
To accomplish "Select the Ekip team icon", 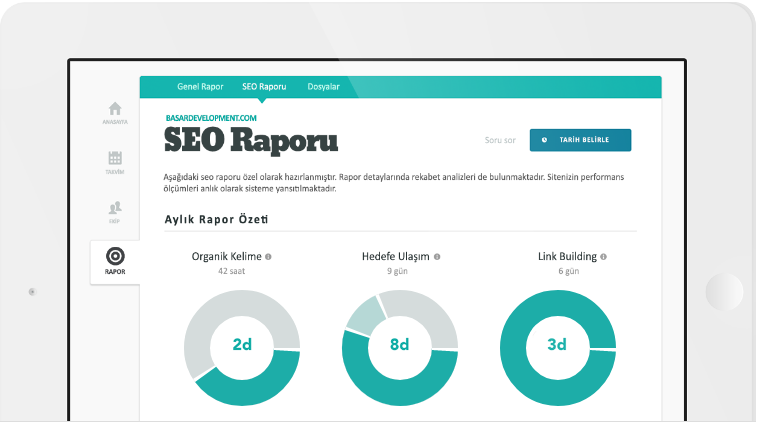I will (x=114, y=208).
